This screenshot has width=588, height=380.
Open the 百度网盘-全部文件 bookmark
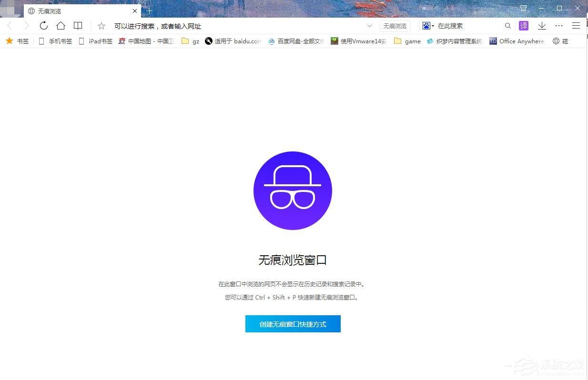click(x=295, y=41)
